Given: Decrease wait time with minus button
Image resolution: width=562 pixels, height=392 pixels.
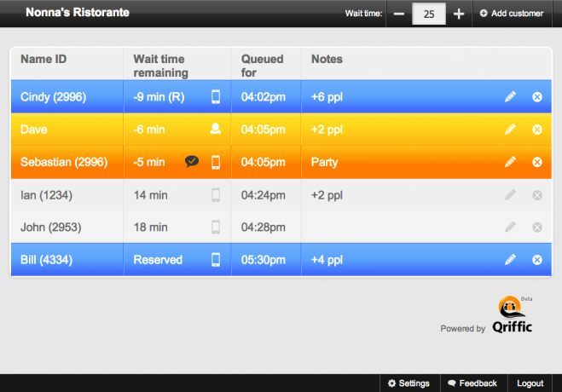Looking at the screenshot, I should click(399, 14).
